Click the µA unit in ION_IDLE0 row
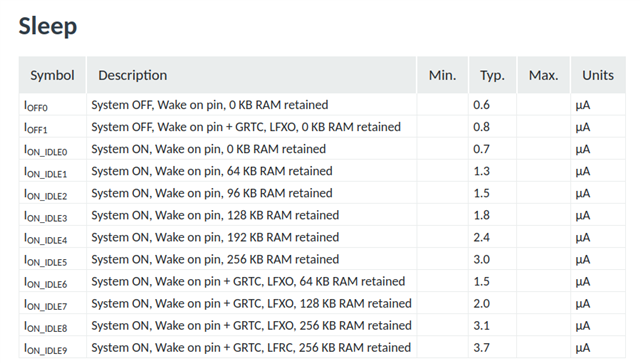This screenshot has height=363, width=640. point(583,149)
